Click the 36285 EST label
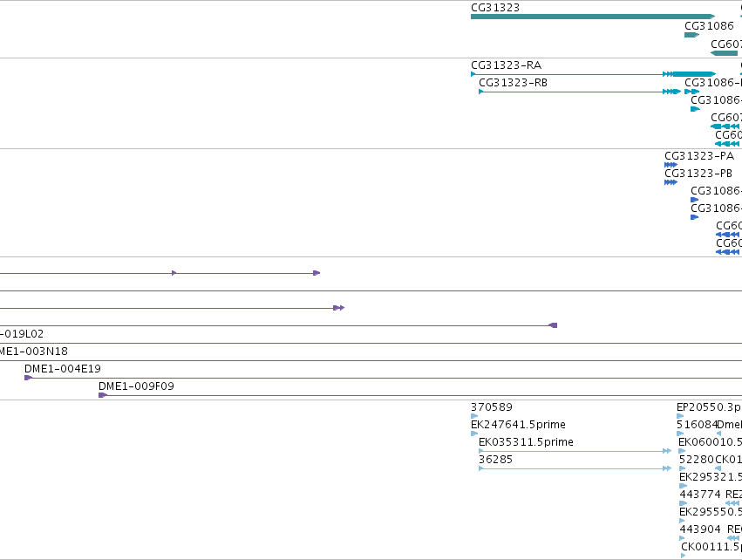Viewport: 742px width, 560px height. pyautogui.click(x=495, y=460)
